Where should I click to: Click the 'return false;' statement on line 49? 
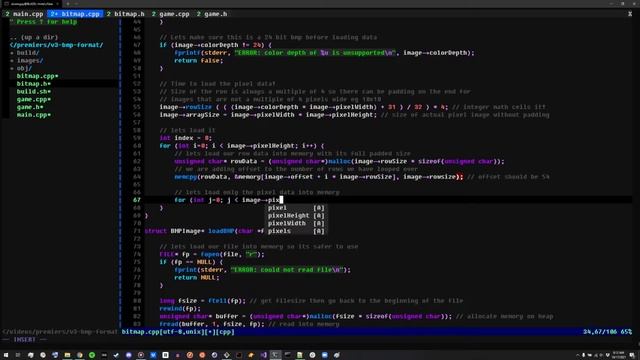(x=199, y=60)
